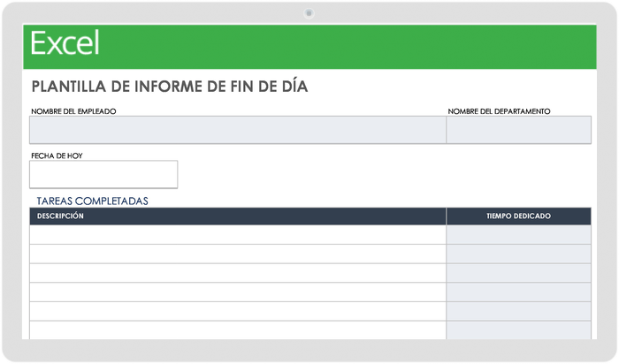The width and height of the screenshot is (619, 364).
Task: Click the third 'Tiempo dedicado' cell
Action: click(x=518, y=273)
